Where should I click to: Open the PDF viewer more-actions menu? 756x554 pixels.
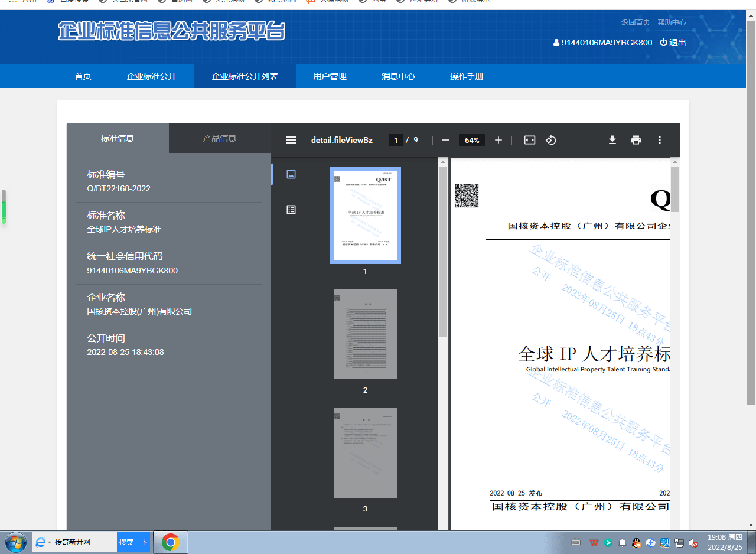tap(660, 140)
